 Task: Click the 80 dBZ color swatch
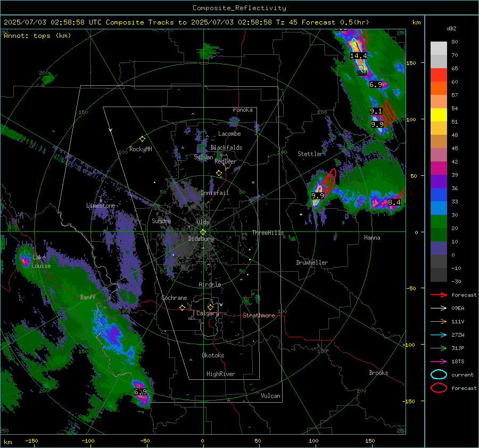coord(439,48)
